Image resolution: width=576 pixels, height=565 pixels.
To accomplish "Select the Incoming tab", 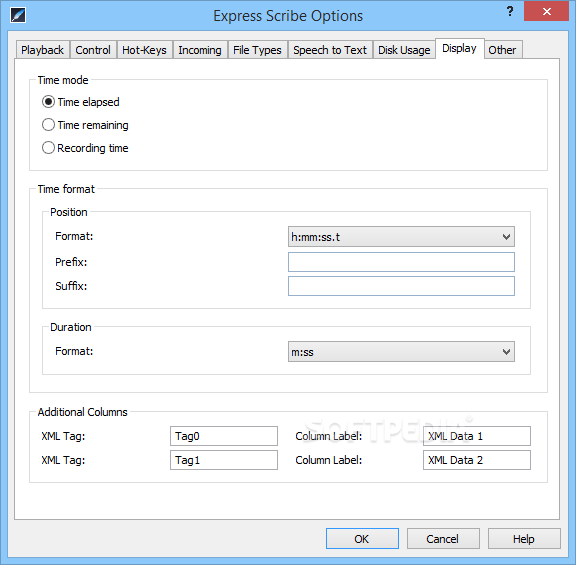I will pos(200,50).
